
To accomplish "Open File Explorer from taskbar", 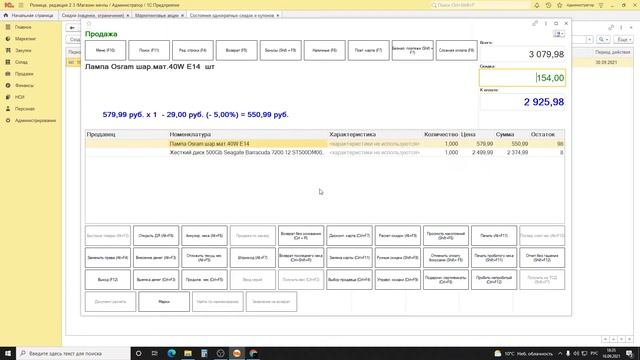I will point(188,353).
